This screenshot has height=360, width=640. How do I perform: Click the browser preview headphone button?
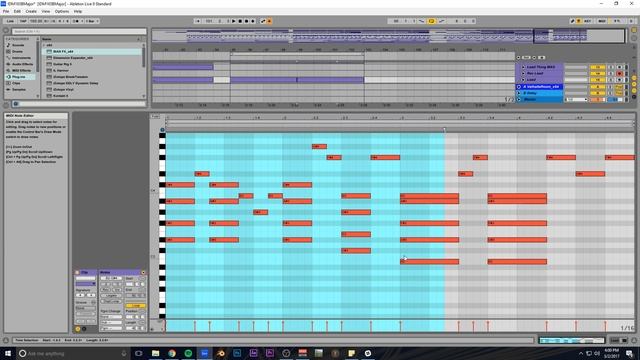click(16, 104)
